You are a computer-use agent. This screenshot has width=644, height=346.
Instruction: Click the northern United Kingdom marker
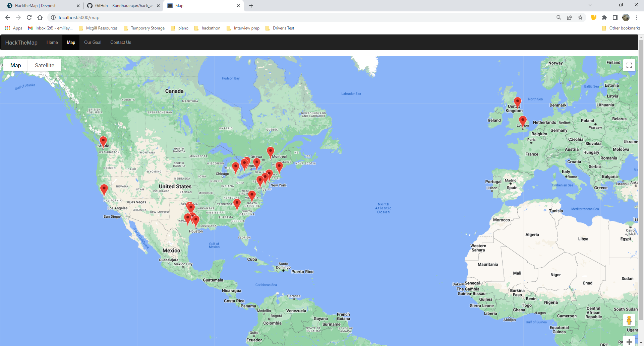pyautogui.click(x=518, y=103)
